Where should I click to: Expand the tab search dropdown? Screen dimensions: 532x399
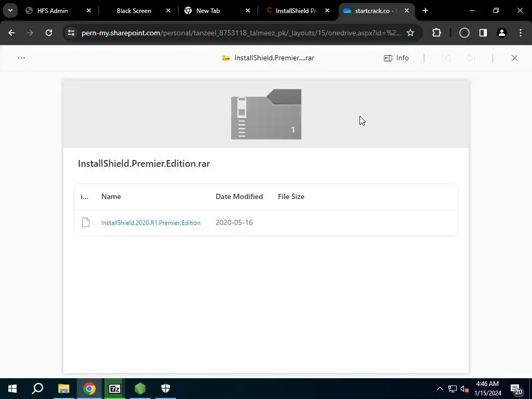[10, 10]
